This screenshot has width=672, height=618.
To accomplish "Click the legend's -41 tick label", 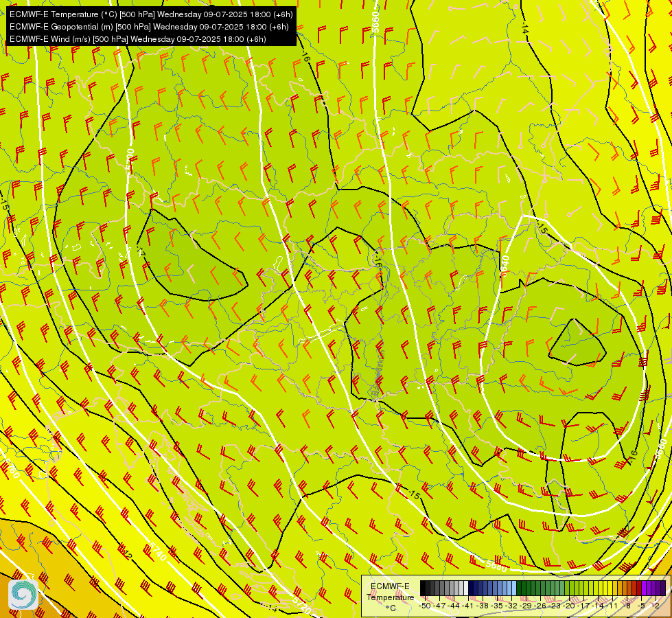I will [x=467, y=606].
